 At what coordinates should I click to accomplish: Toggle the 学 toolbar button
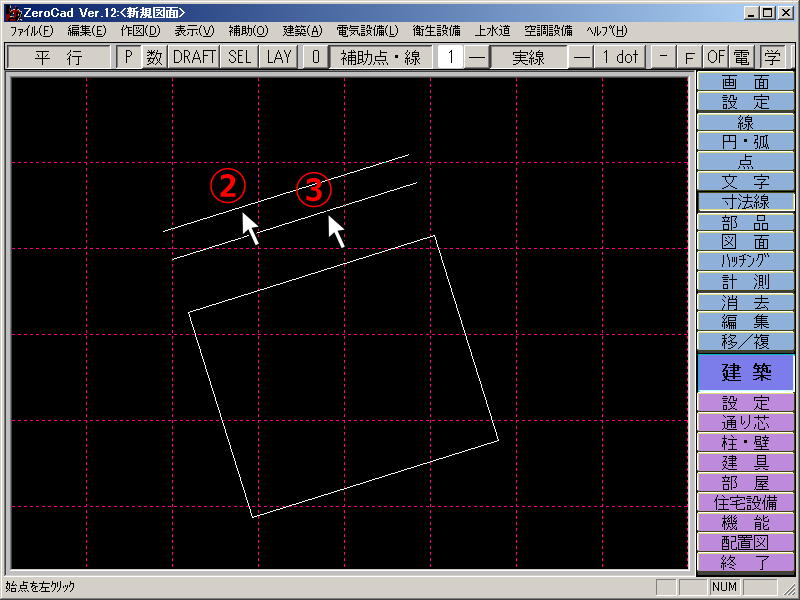[772, 57]
